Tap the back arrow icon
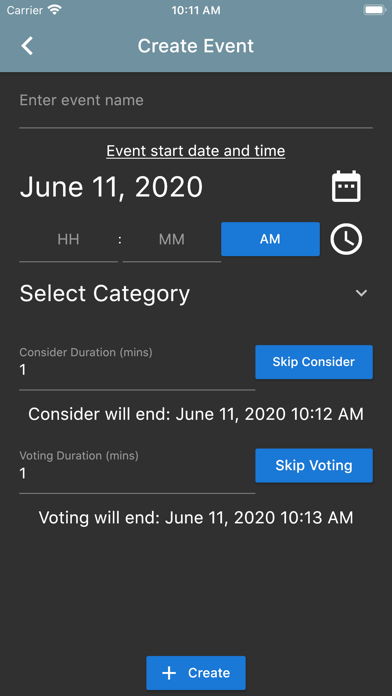Viewport: 392px width, 696px height. [27, 46]
